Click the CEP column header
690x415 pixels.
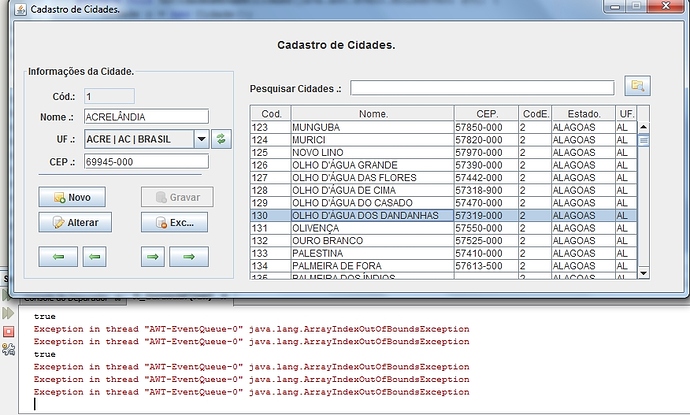[484, 113]
